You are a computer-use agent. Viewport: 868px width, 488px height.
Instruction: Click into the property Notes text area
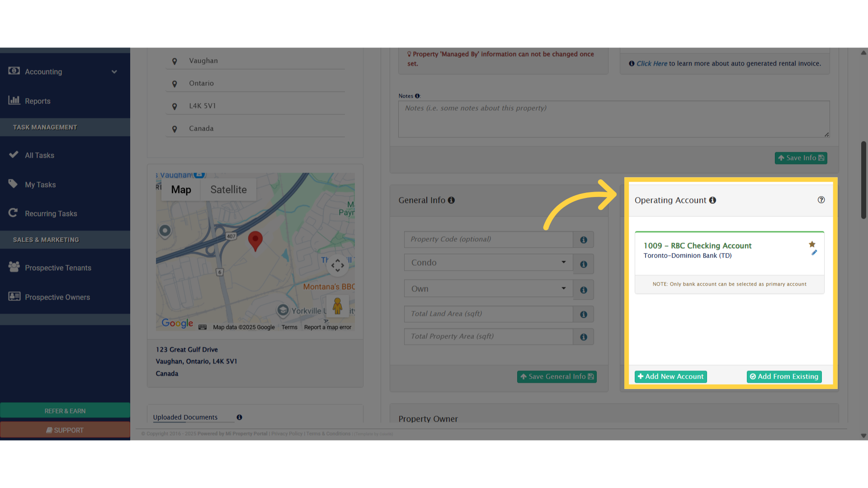pos(613,119)
